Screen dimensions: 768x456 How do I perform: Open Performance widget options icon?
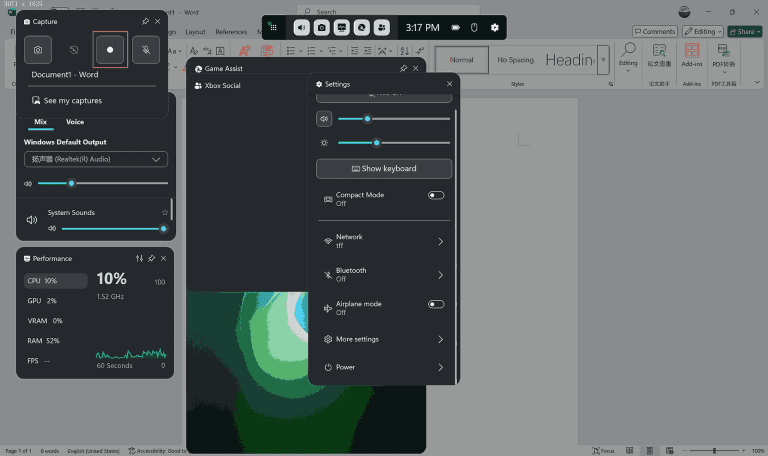(x=139, y=259)
